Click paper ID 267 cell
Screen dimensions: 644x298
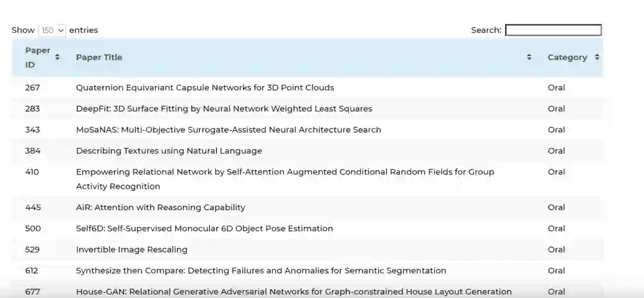32,88
